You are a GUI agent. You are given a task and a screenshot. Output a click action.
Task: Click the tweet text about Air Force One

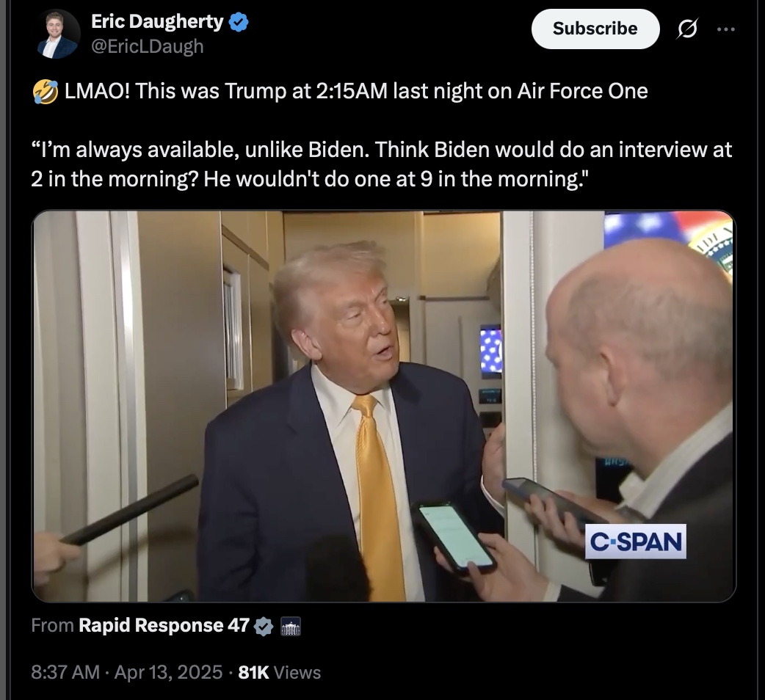click(x=356, y=91)
